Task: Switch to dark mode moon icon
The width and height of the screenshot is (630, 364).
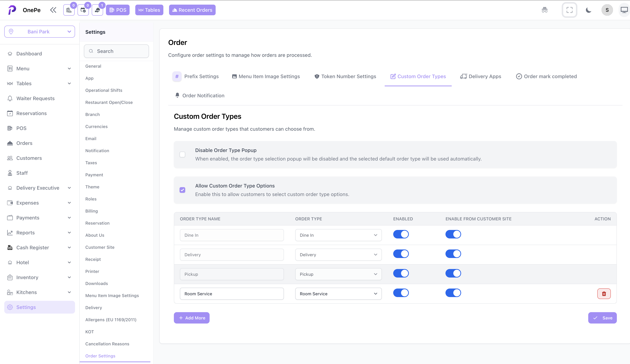Action: click(589, 10)
